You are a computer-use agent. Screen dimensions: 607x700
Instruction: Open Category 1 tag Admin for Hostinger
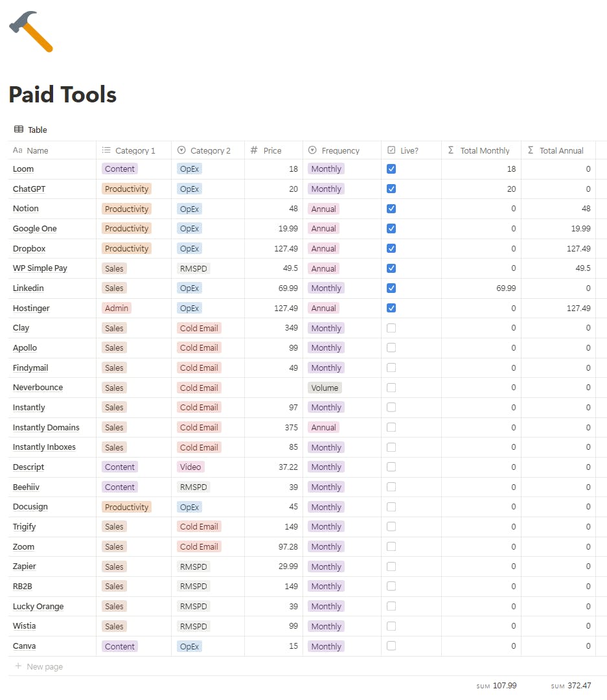(x=117, y=308)
